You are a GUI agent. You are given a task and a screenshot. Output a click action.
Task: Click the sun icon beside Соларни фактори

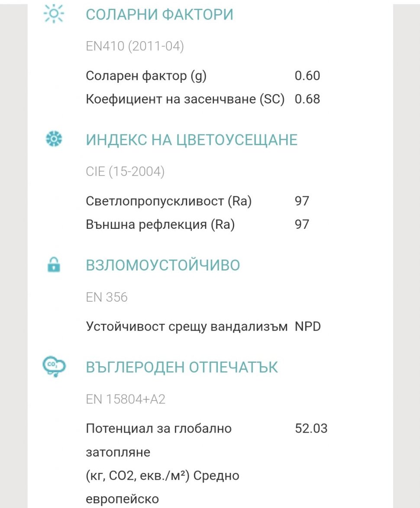click(54, 14)
